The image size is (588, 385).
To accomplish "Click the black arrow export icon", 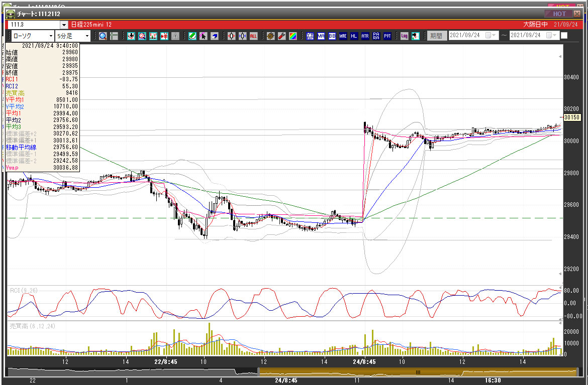I will [x=415, y=36].
